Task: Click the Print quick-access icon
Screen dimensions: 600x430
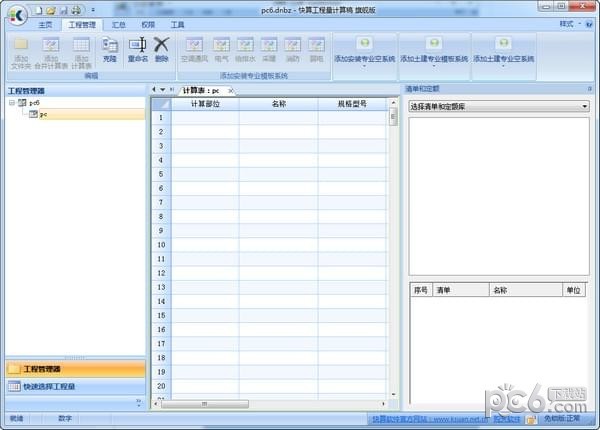Action: (x=76, y=10)
